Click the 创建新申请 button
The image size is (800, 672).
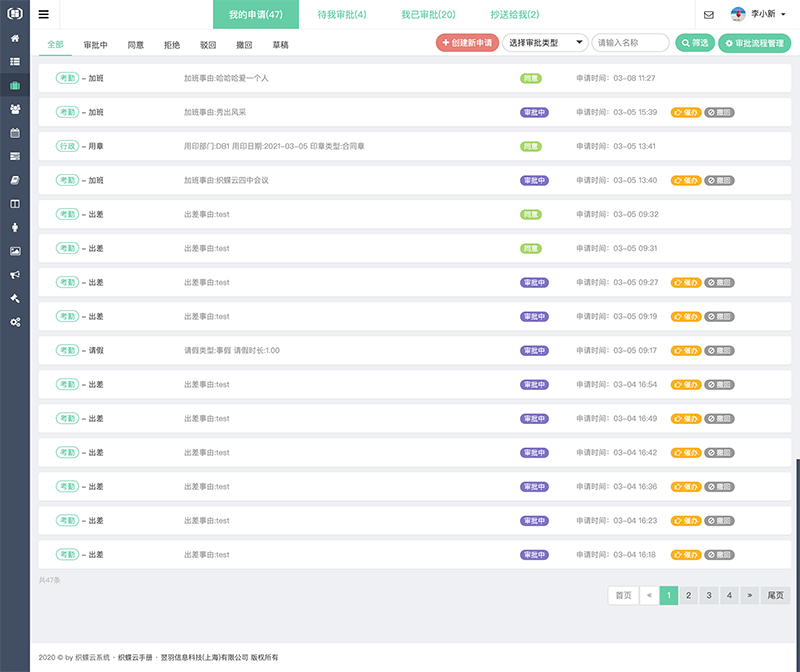(467, 43)
